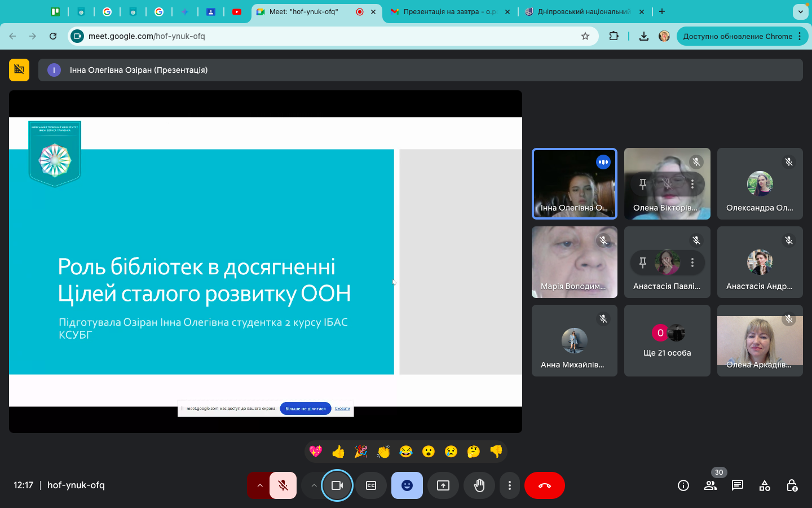Leave the call with red hang-up button
The height and width of the screenshot is (508, 812).
click(544, 485)
